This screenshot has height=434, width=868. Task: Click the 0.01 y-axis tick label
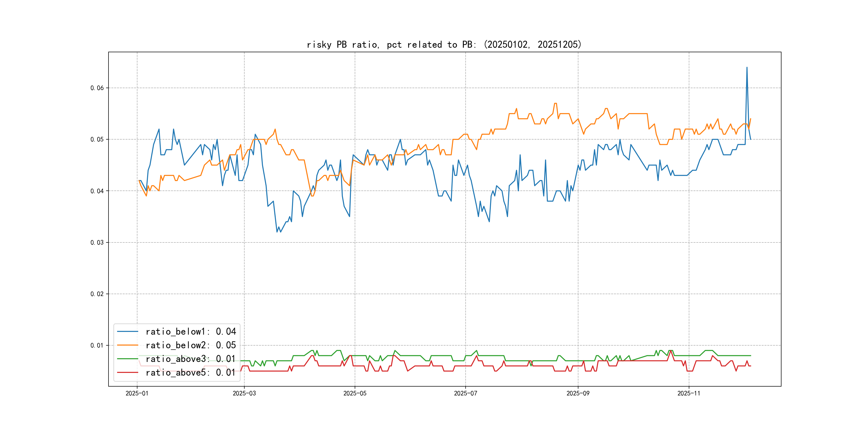[x=97, y=345]
